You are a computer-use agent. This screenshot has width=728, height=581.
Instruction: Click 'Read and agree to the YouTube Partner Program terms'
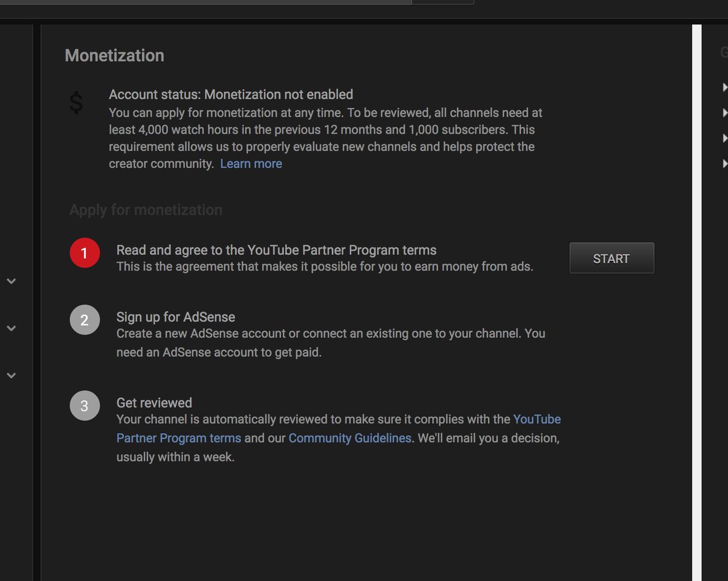click(277, 250)
